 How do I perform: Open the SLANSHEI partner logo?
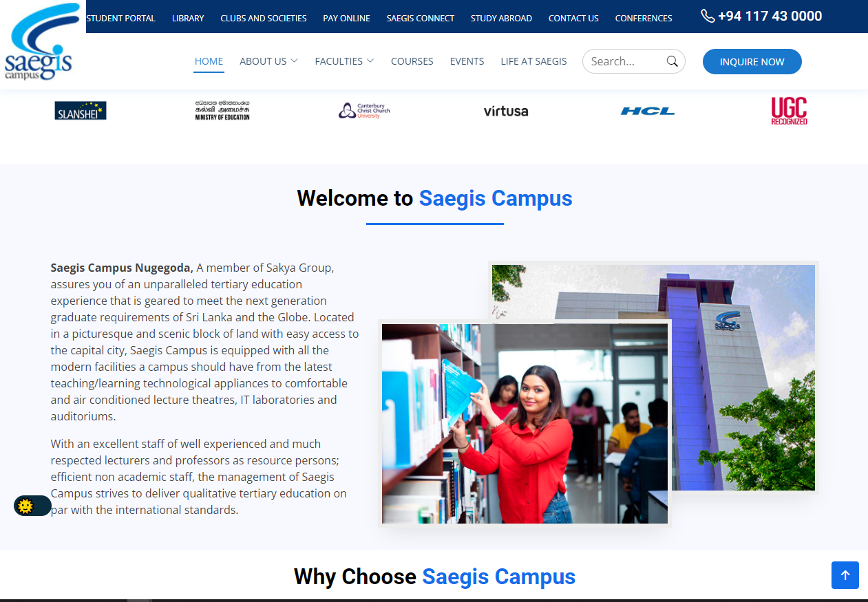pyautogui.click(x=81, y=111)
